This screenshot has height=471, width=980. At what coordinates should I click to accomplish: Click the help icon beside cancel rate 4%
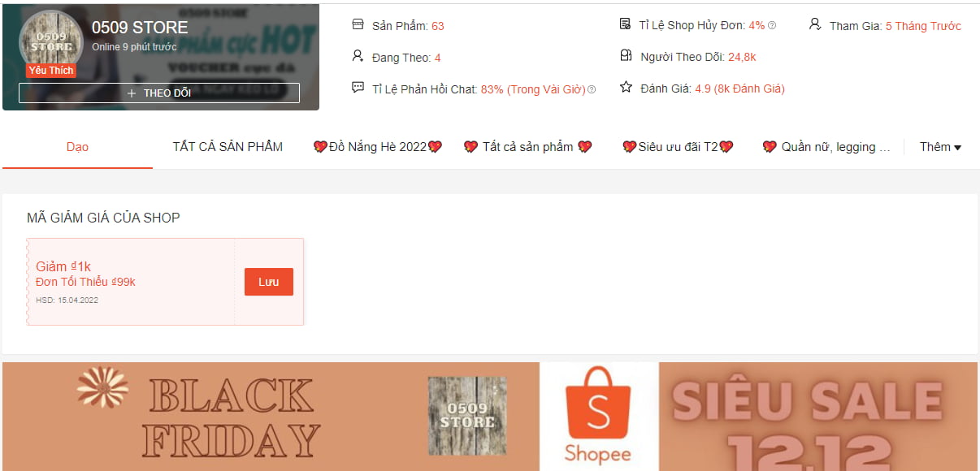(x=772, y=26)
